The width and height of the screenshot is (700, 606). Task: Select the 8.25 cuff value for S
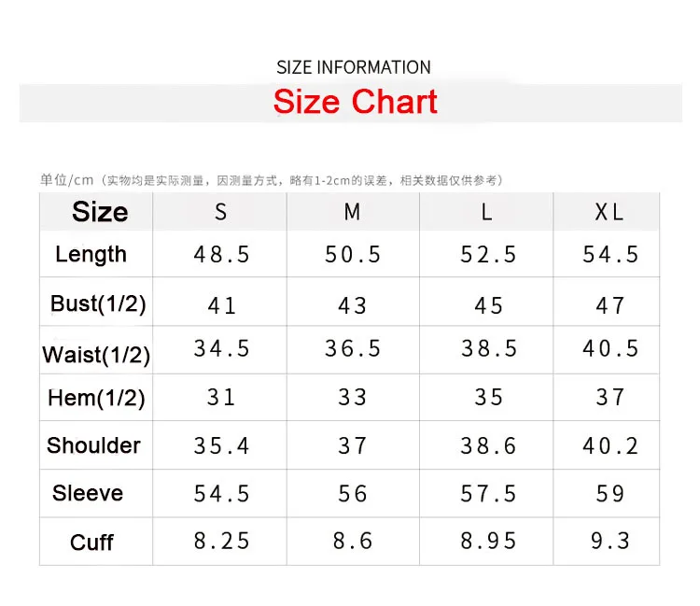pos(221,541)
